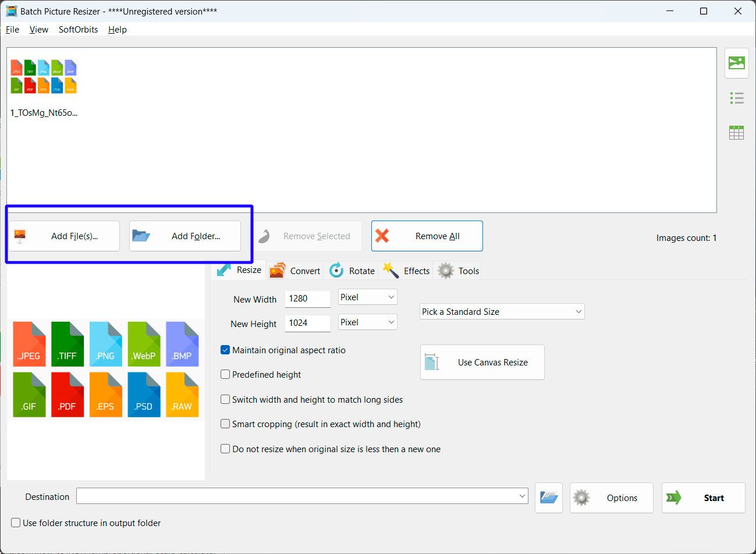
Task: Expand the Destination path dropdown
Action: point(522,496)
